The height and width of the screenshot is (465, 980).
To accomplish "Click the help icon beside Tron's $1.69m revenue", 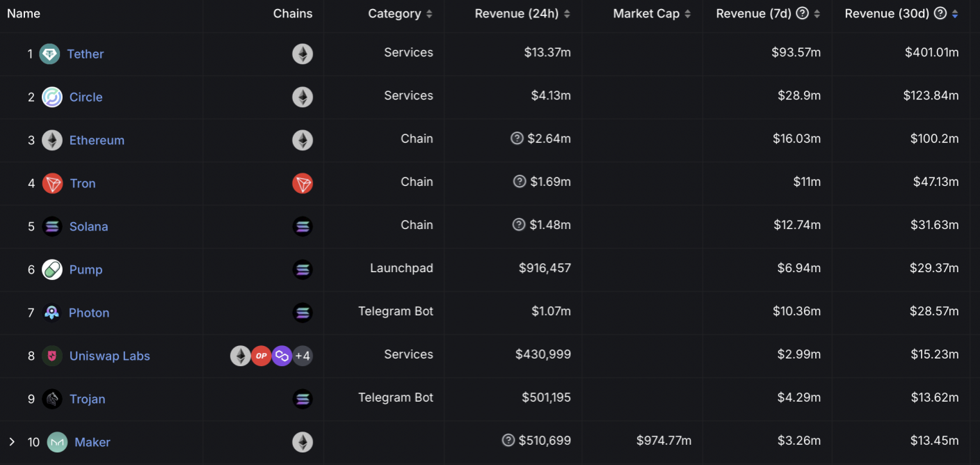I will coord(520,182).
